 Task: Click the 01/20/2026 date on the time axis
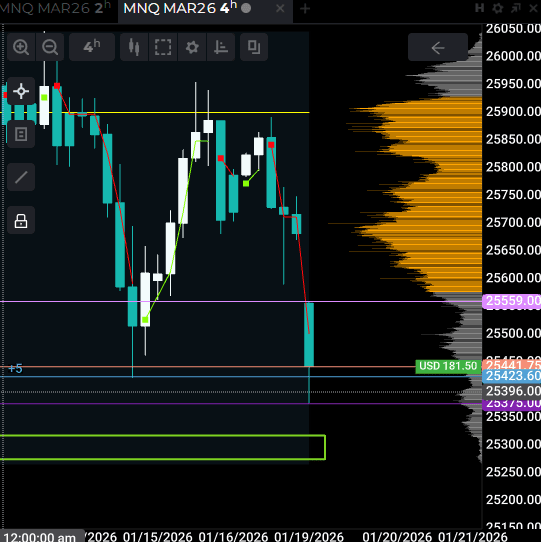pos(397,536)
